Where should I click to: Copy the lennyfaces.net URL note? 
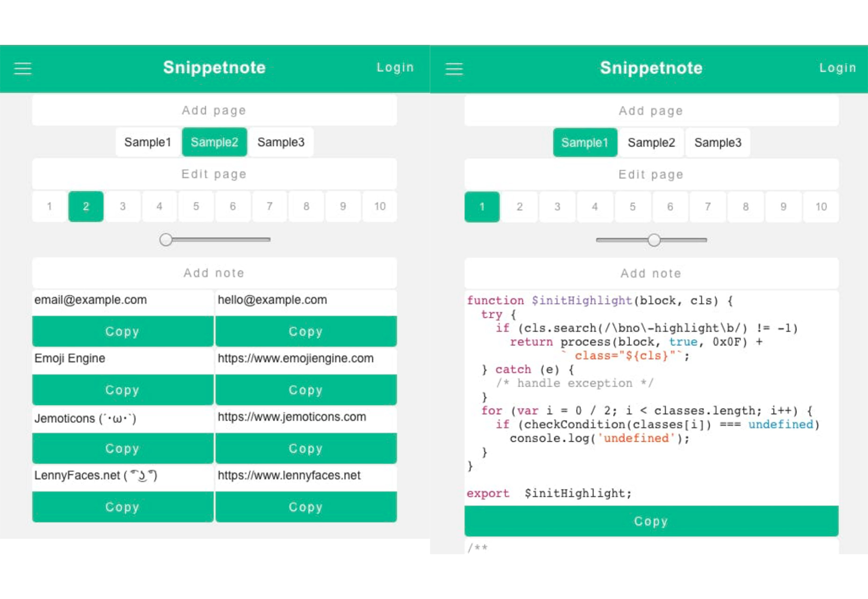click(306, 507)
